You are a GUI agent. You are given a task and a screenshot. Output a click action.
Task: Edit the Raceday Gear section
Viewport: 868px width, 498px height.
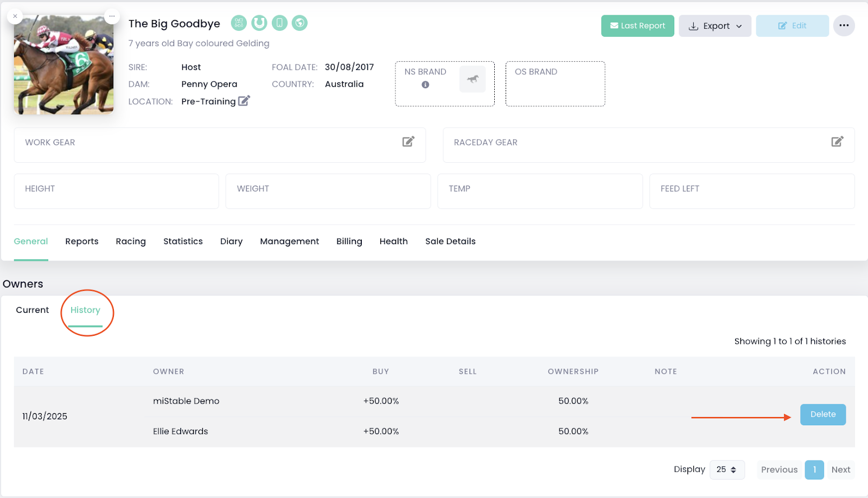[837, 142]
